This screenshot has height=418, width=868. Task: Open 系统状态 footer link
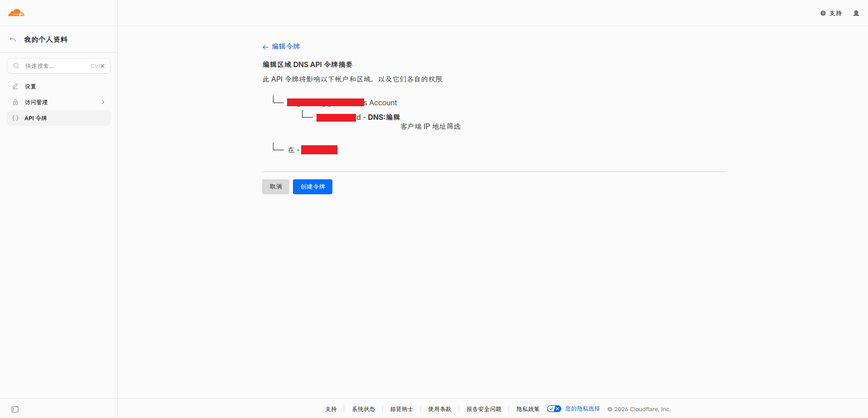pyautogui.click(x=363, y=409)
